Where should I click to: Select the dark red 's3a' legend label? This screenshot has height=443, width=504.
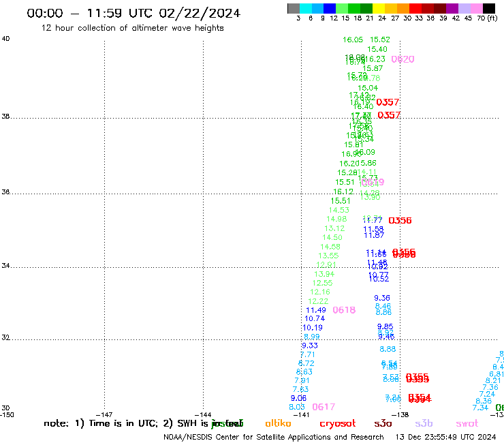click(x=383, y=423)
